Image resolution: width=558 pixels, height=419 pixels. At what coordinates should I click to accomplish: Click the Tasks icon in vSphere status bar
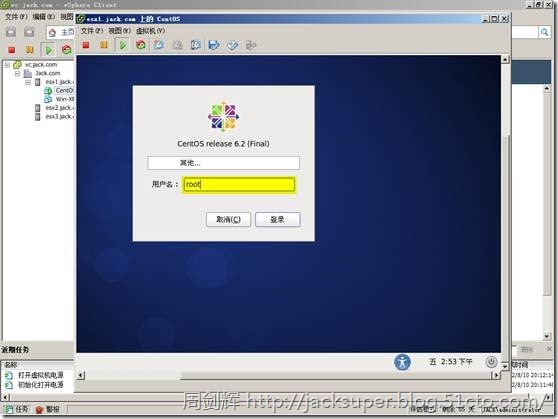pos(9,409)
